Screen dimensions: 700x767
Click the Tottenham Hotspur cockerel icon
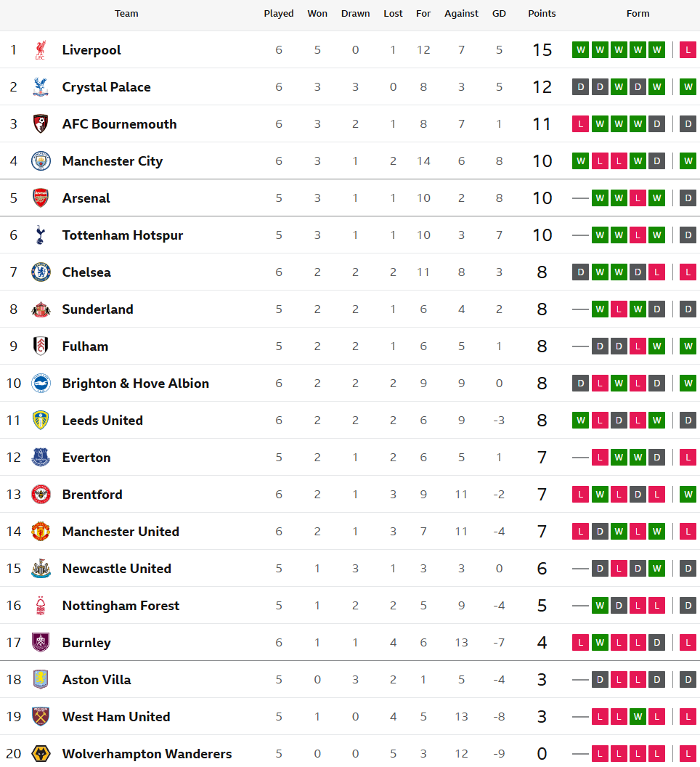pos(41,235)
